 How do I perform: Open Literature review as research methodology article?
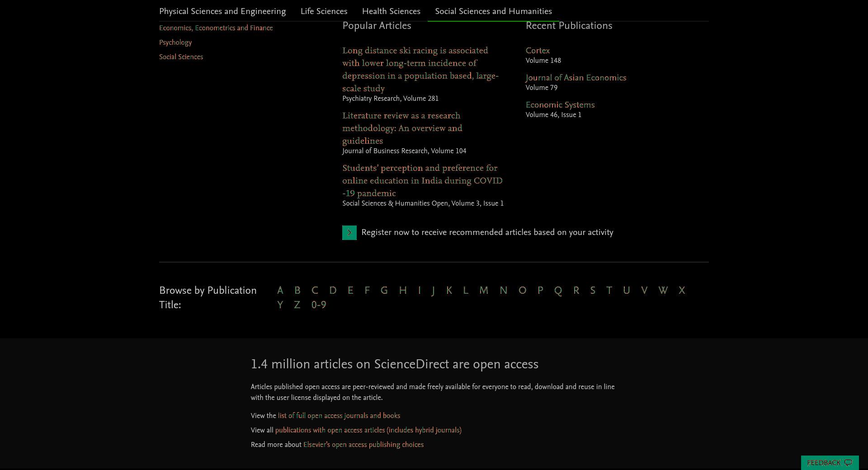click(402, 128)
